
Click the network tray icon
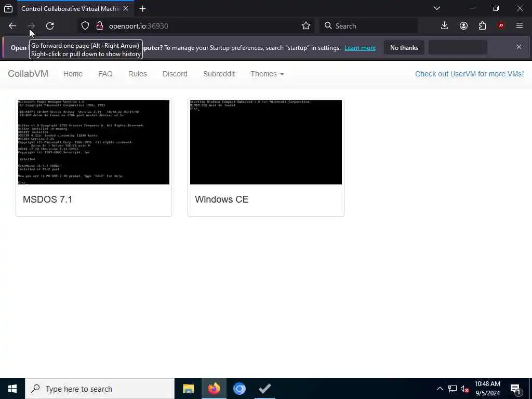coord(453,389)
